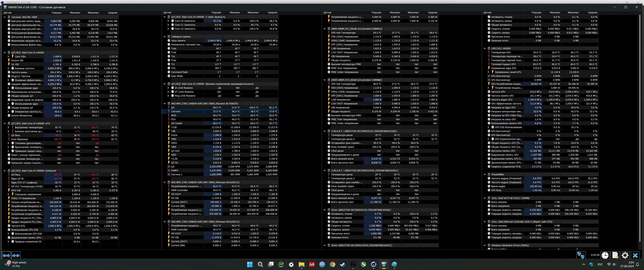This screenshot has width=644, height=270.
Task: Reset the elapsed time clock icon
Action: point(605,255)
